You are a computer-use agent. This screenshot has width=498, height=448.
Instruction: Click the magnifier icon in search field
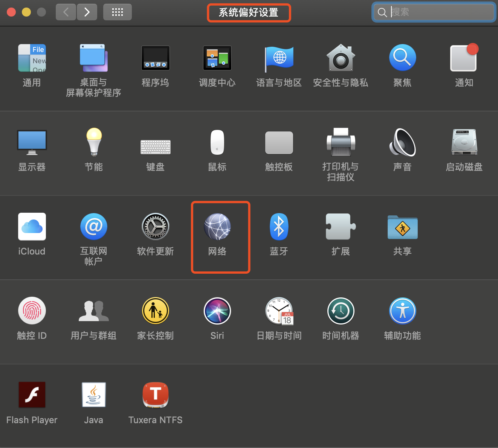[382, 12]
